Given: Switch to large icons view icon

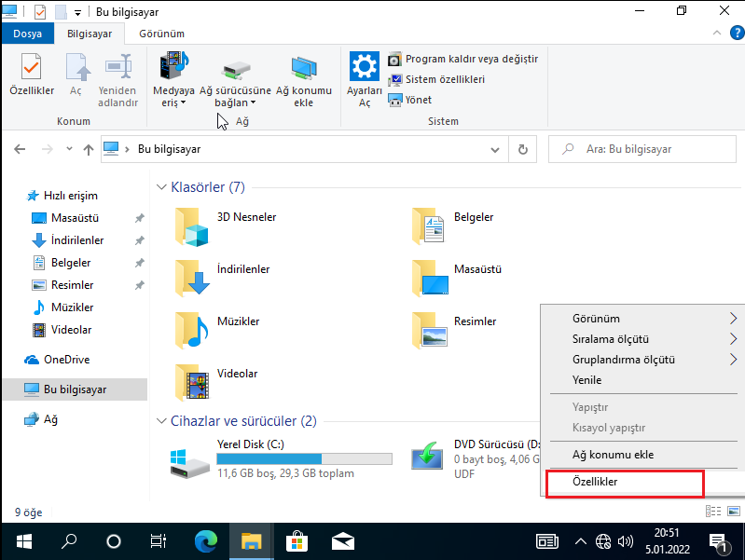Looking at the screenshot, I should [x=734, y=512].
